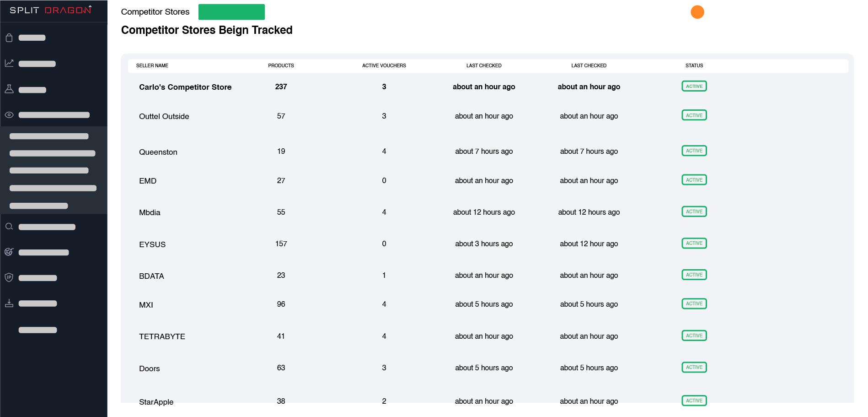Click products count 19 for Queenston
868x417 pixels.
[281, 151]
